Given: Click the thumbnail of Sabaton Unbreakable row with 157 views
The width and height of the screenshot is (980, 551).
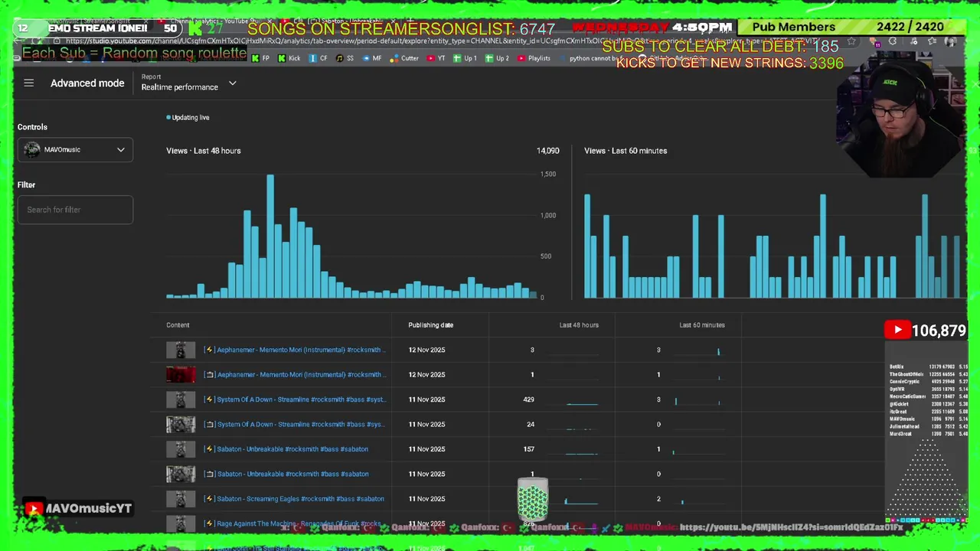Looking at the screenshot, I should (x=181, y=449).
